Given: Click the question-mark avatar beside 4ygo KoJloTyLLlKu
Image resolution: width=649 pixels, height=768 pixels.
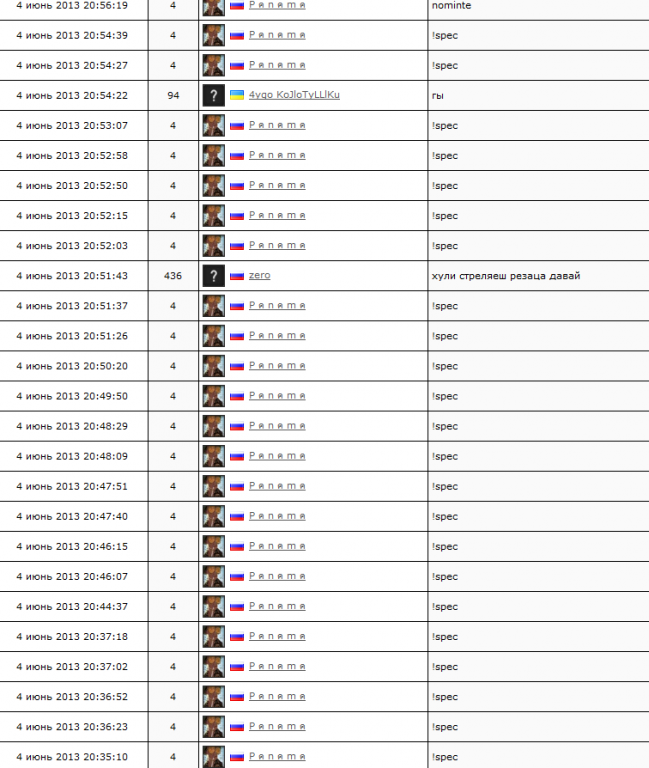Looking at the screenshot, I should pyautogui.click(x=213, y=96).
